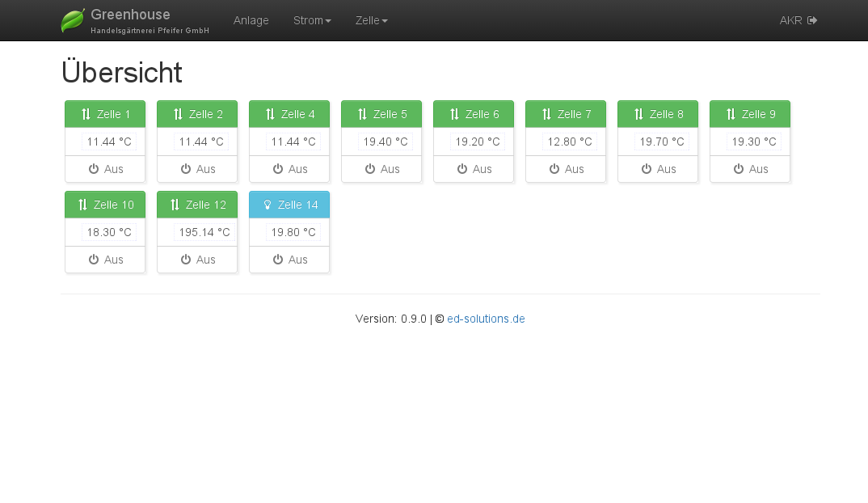Click the up-down arrows icon on Zelle 8
The width and height of the screenshot is (868, 503).
pyautogui.click(x=638, y=114)
